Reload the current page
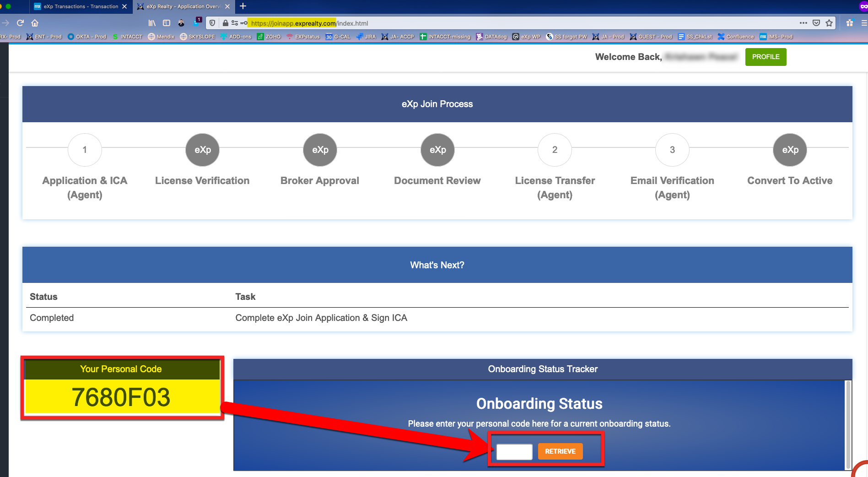Viewport: 868px width, 477px height. click(20, 23)
